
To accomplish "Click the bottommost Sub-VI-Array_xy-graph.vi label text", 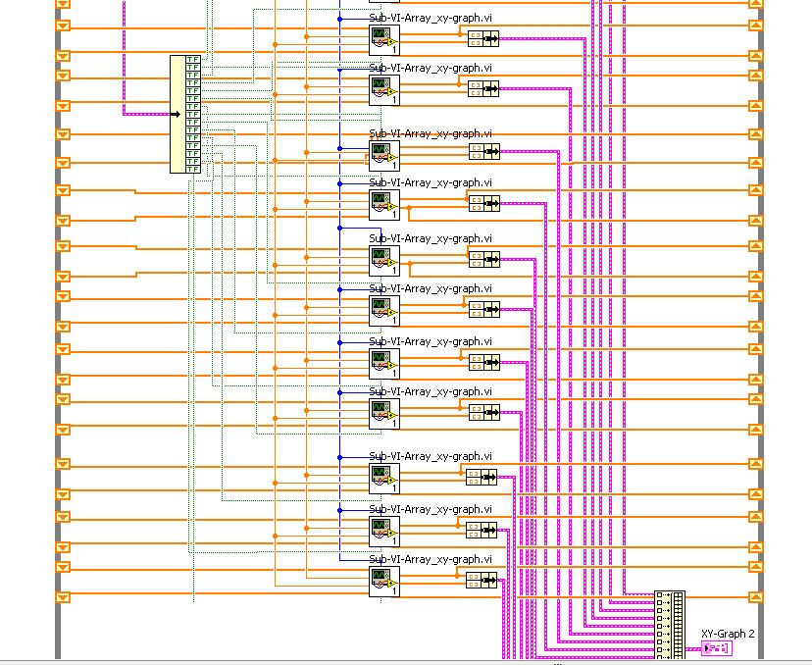I will point(431,559).
